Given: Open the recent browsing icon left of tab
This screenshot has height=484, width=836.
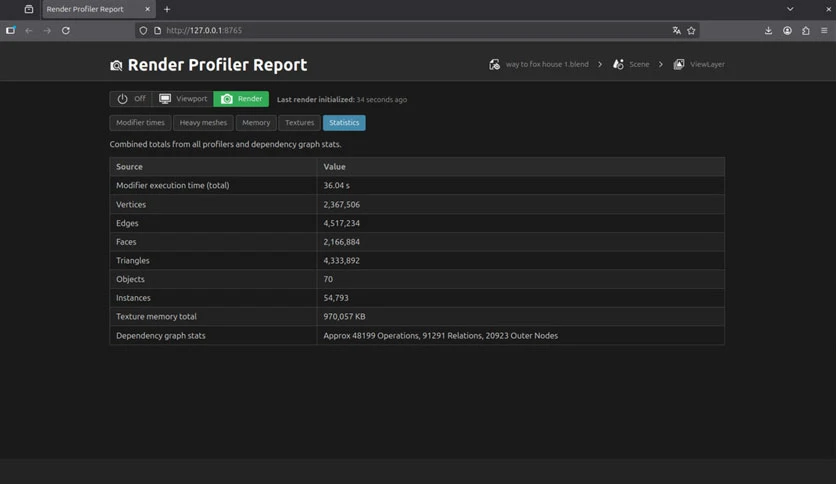Looking at the screenshot, I should [29, 9].
